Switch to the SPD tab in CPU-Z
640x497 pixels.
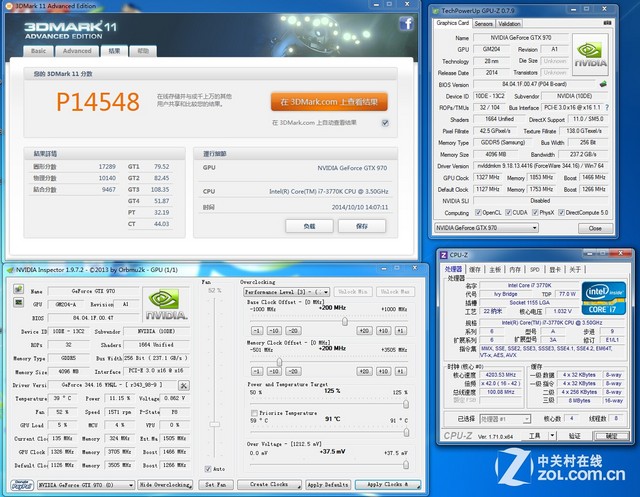tap(535, 269)
